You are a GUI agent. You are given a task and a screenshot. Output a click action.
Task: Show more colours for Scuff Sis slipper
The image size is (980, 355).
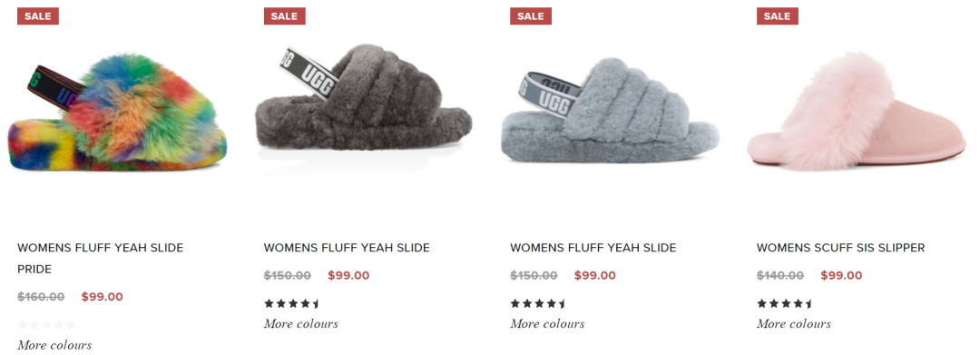pos(794,324)
